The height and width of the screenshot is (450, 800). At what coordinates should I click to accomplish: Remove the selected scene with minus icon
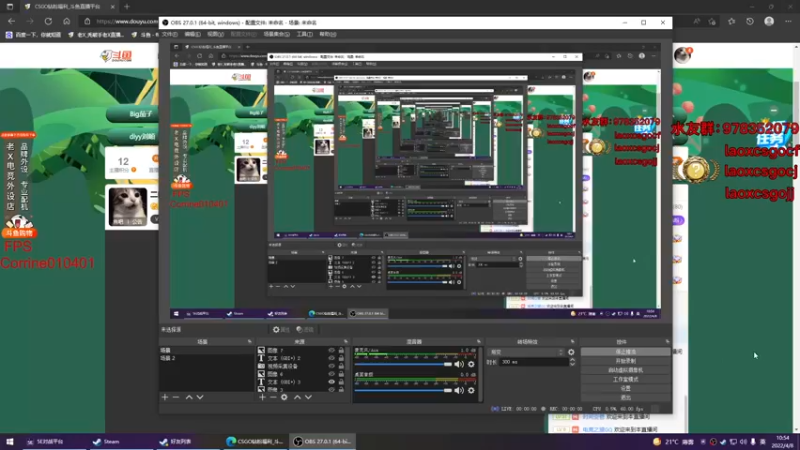[x=176, y=397]
